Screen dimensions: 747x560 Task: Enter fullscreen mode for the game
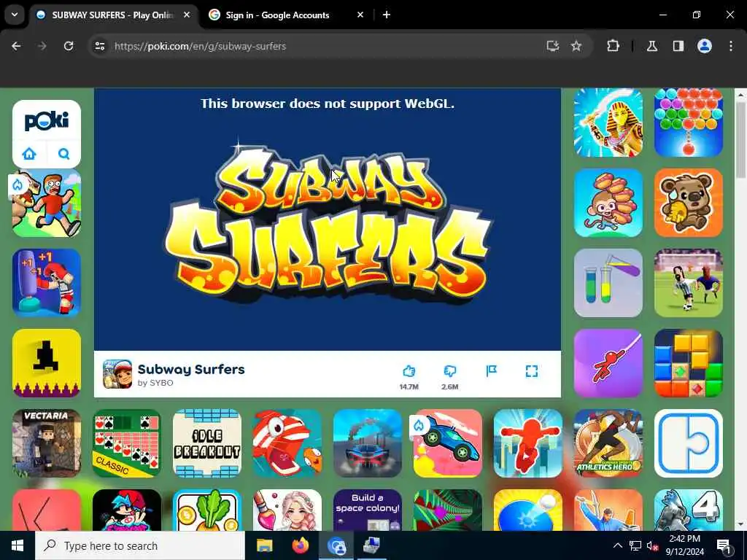coord(532,371)
